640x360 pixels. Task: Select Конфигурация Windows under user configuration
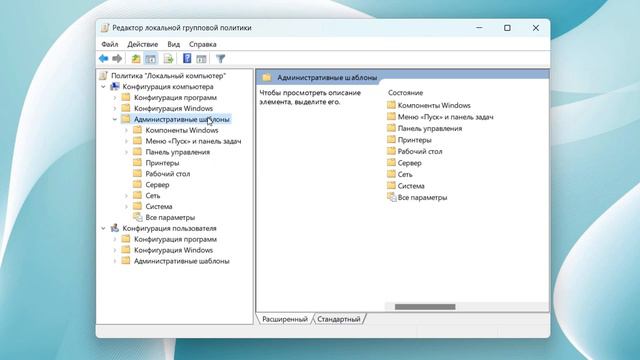click(173, 250)
